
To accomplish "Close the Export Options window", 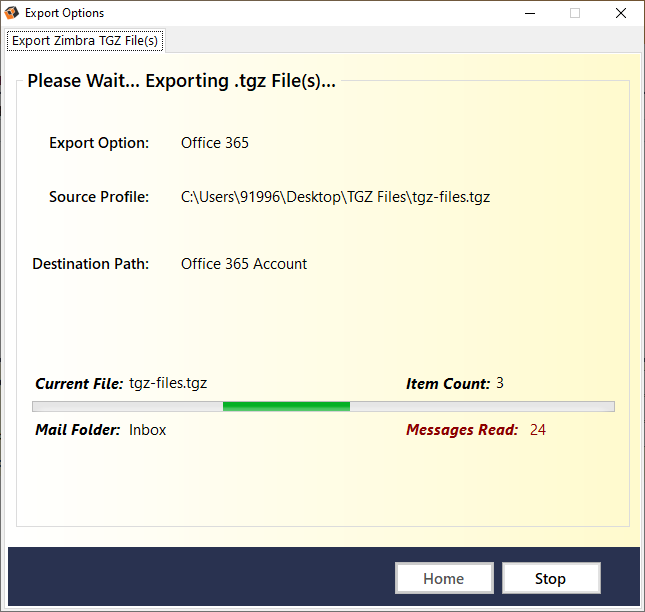I will [621, 13].
